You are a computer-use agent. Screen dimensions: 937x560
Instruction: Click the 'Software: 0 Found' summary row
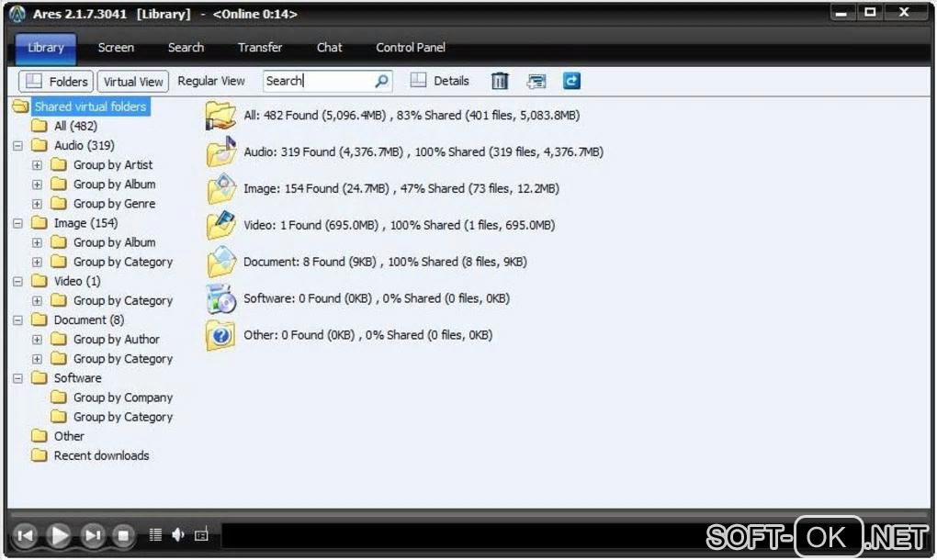point(377,298)
